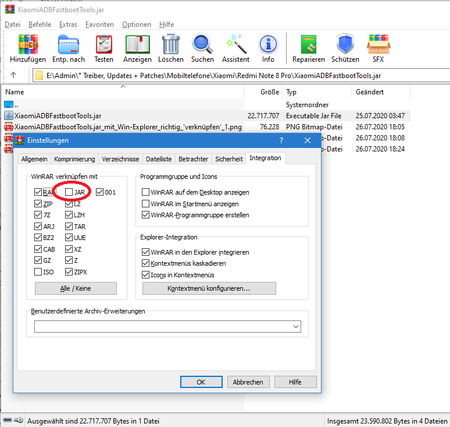Click the archive path address field

(241, 75)
